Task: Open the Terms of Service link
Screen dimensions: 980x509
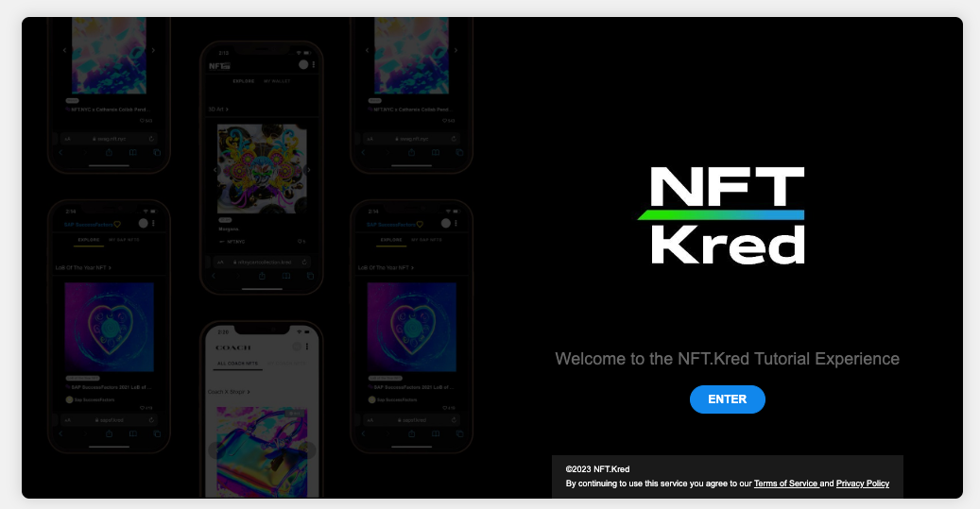Action: (x=785, y=484)
